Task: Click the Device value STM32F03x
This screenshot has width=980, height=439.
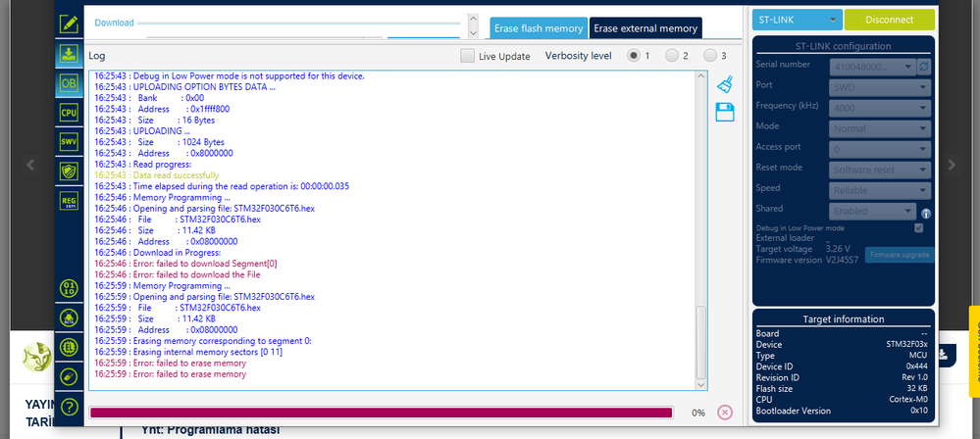Action: (906, 345)
